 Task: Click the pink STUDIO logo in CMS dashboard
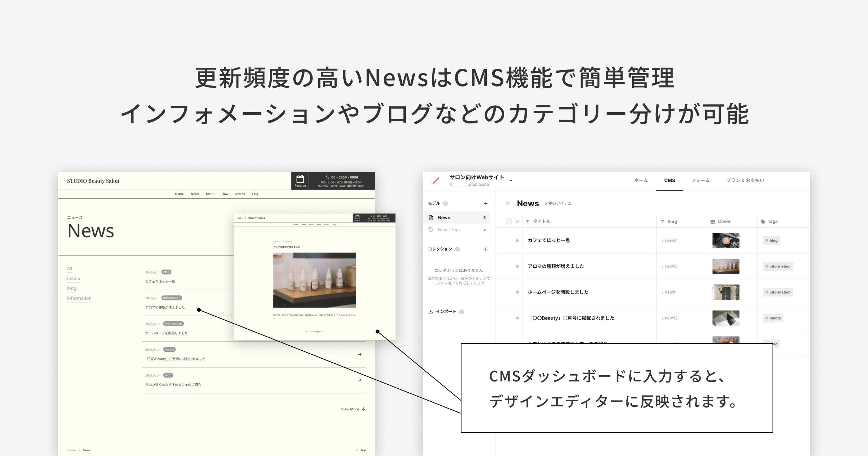click(x=436, y=180)
